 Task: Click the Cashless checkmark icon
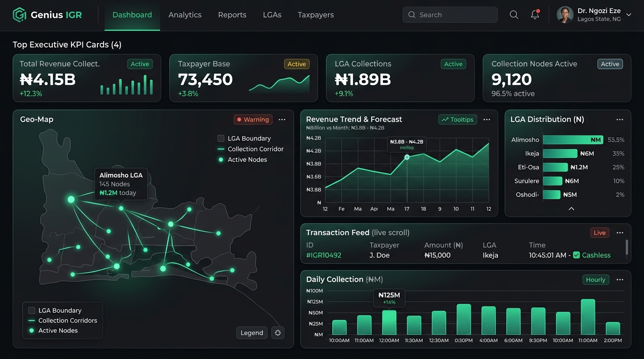click(577, 255)
